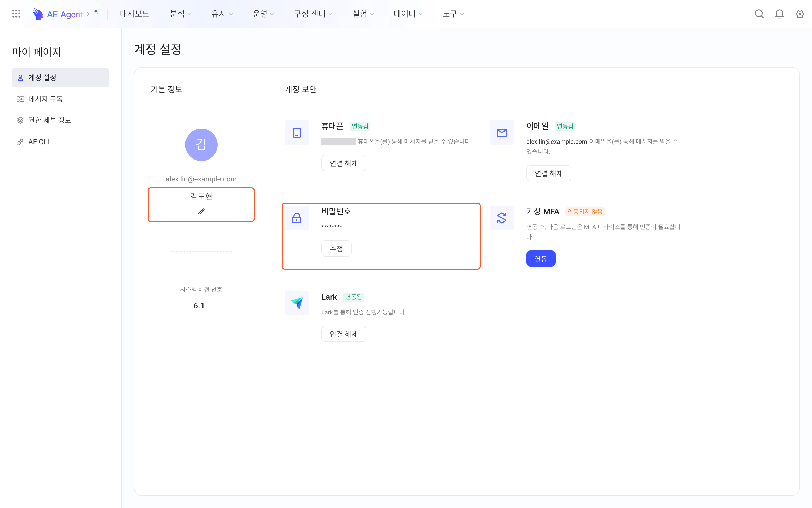The width and height of the screenshot is (812, 508).
Task: Expand the 구성 센터 dropdown menu
Action: (313, 14)
